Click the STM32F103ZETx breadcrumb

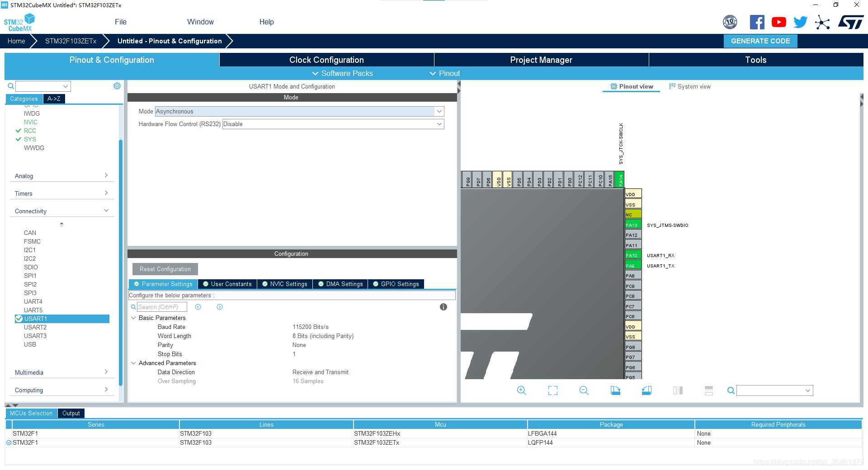pos(71,41)
